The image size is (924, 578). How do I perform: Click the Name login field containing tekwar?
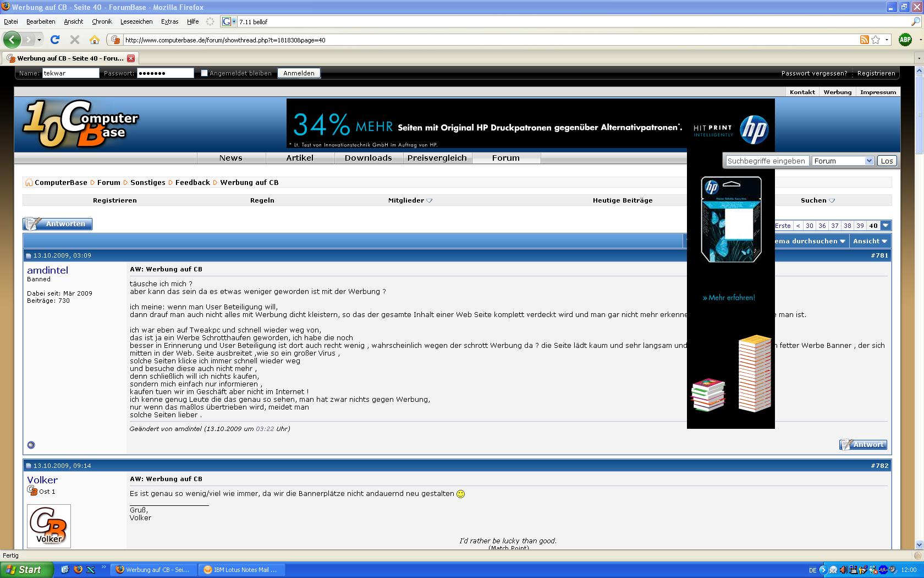[70, 73]
